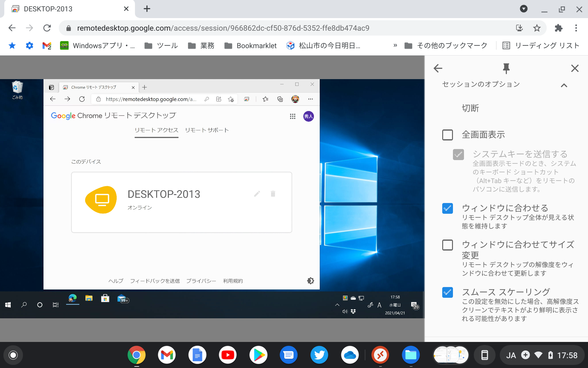
Task: Open the Google apps grid in Edge
Action: point(292,116)
